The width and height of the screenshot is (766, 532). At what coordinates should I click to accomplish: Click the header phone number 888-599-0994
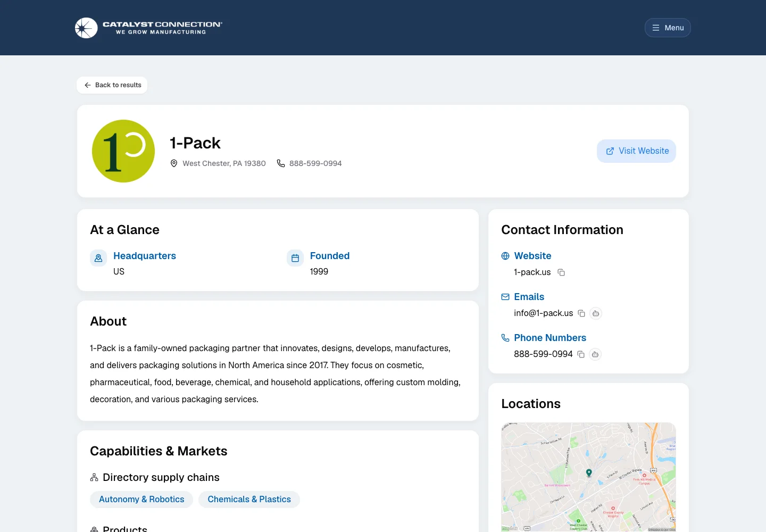(x=315, y=163)
